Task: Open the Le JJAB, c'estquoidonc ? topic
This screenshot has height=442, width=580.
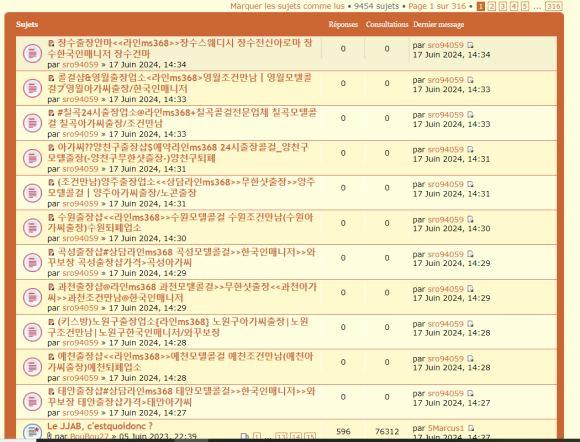Action: pos(100,426)
